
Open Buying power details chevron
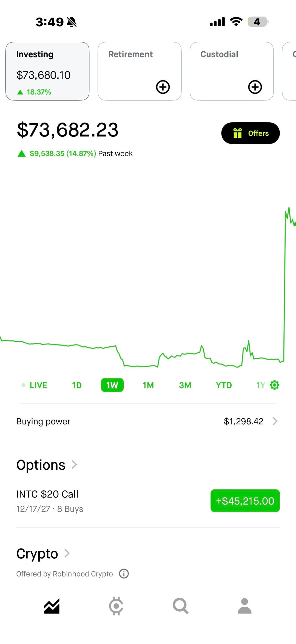click(275, 421)
